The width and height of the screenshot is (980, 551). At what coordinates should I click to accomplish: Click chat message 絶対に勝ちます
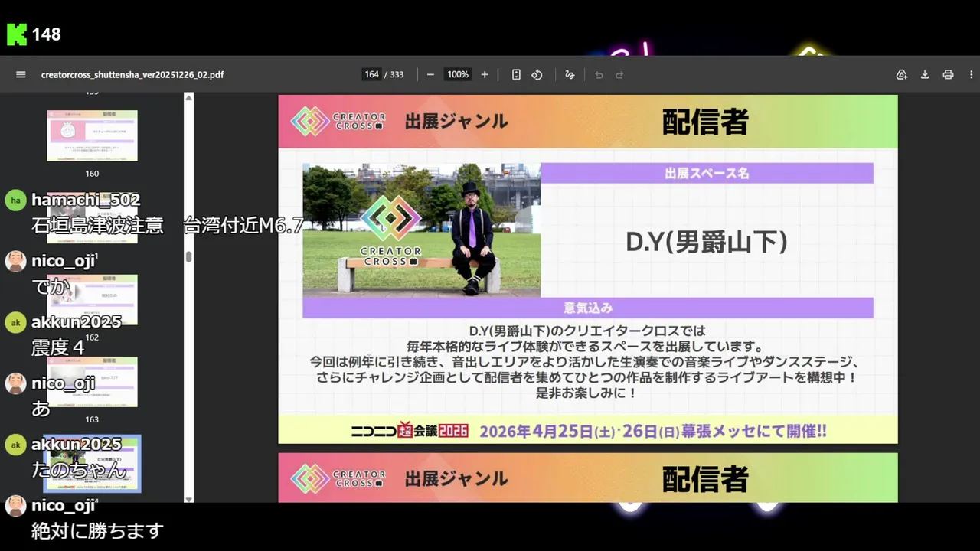[x=98, y=530]
